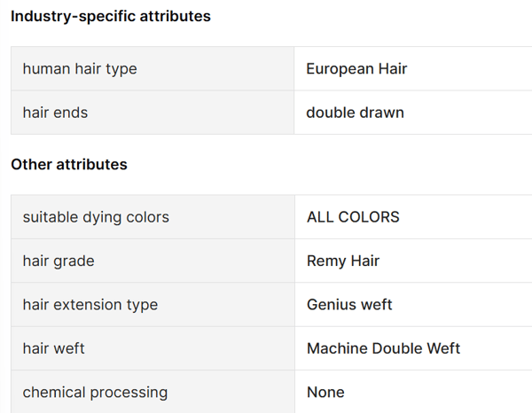Click the Industry-specific attributes heading

pos(111,16)
